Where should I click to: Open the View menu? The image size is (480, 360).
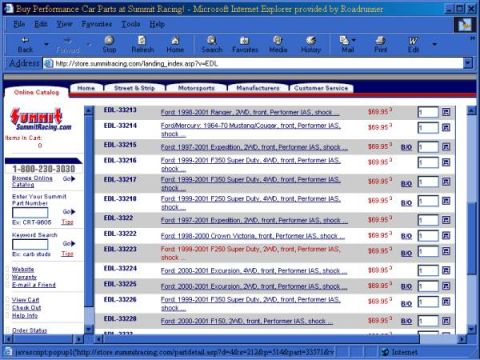(x=64, y=24)
